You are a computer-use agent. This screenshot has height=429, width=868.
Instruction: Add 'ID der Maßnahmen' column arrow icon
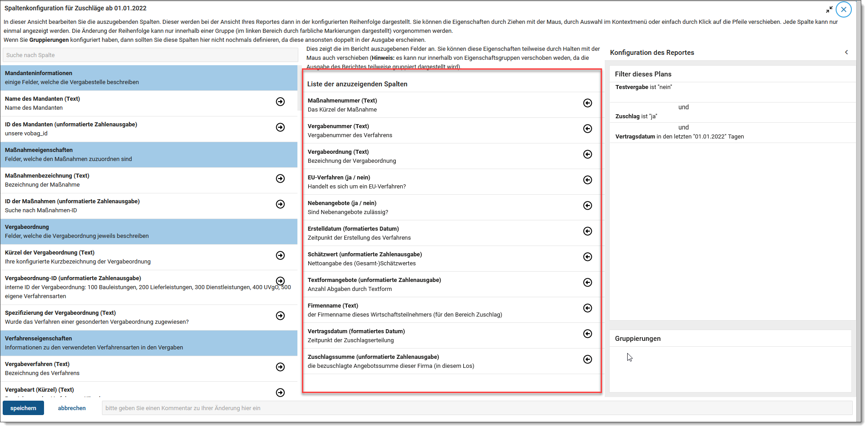280,204
